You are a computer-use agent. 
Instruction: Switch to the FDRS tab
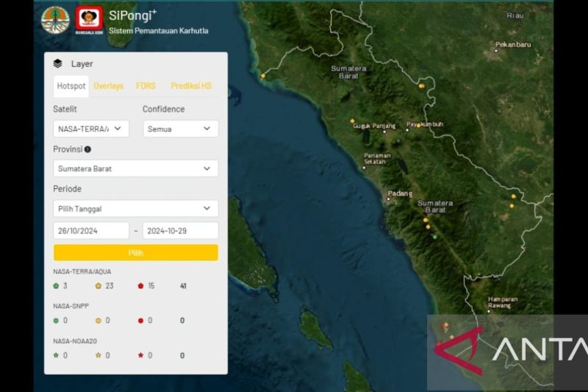pos(146,86)
